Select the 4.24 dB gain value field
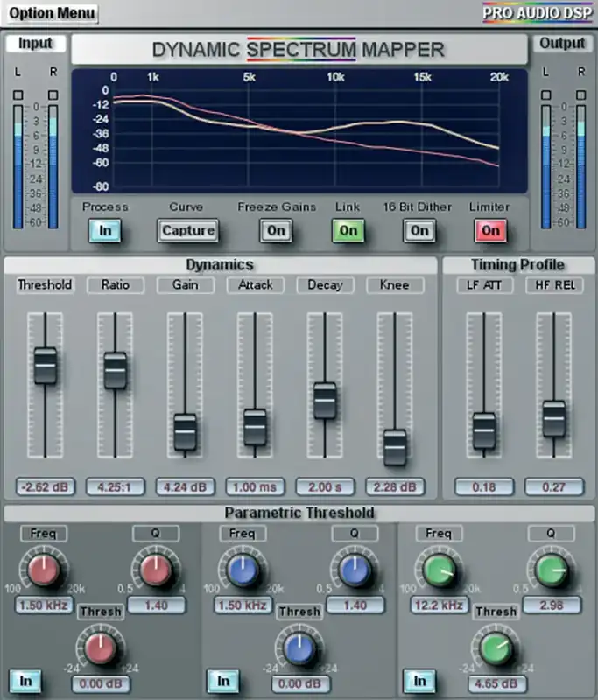 [185, 486]
